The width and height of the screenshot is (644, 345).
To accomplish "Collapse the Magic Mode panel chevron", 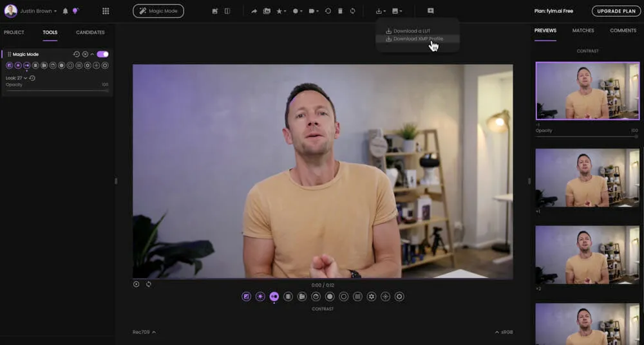I will tap(92, 54).
